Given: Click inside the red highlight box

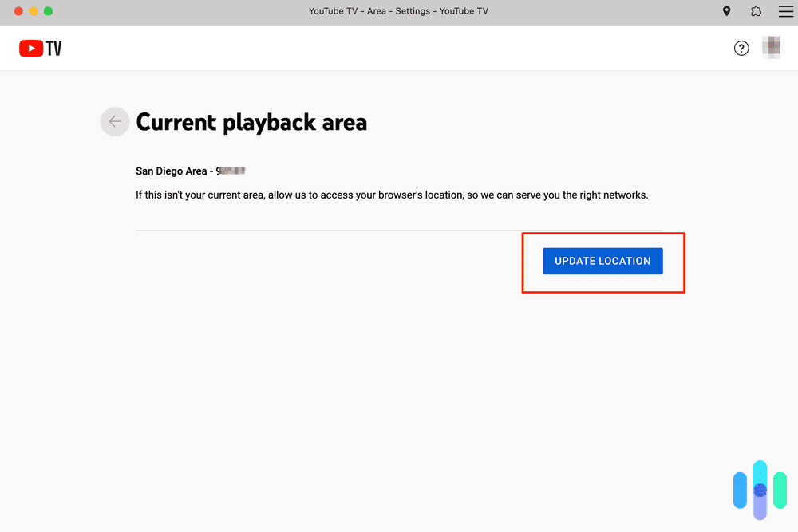Looking at the screenshot, I should pos(602,261).
